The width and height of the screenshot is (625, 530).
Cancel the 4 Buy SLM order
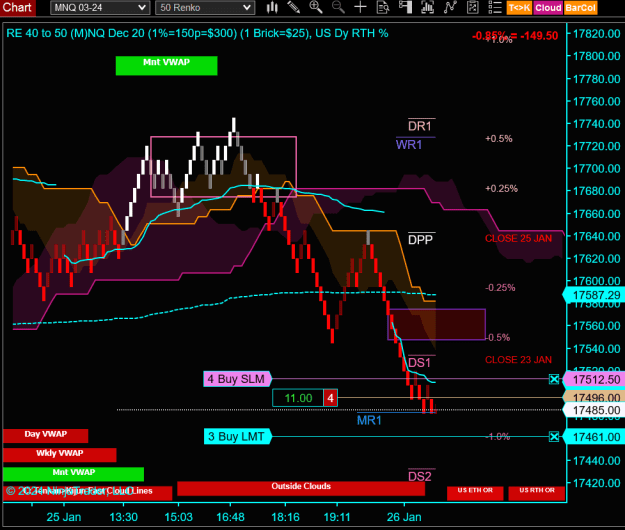point(554,379)
